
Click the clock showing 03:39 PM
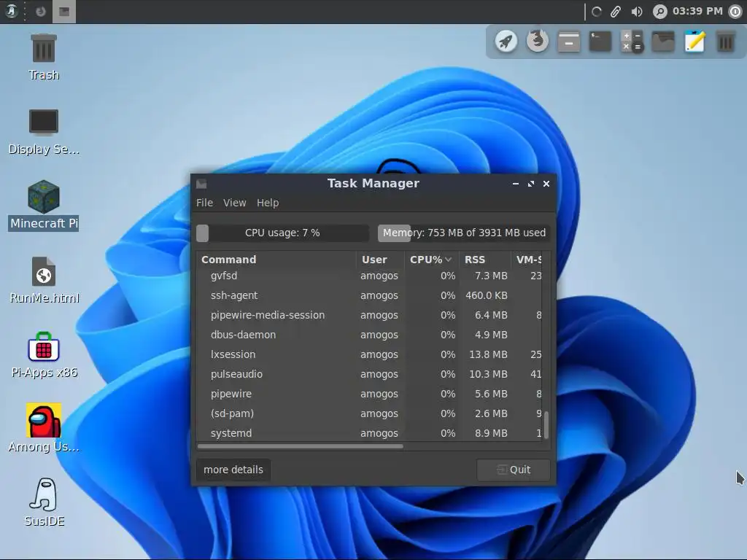(697, 11)
